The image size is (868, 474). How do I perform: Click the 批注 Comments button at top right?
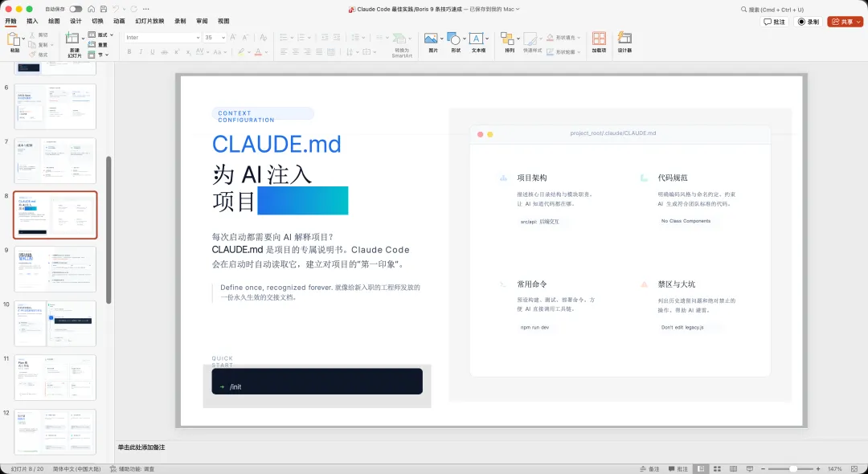(775, 22)
